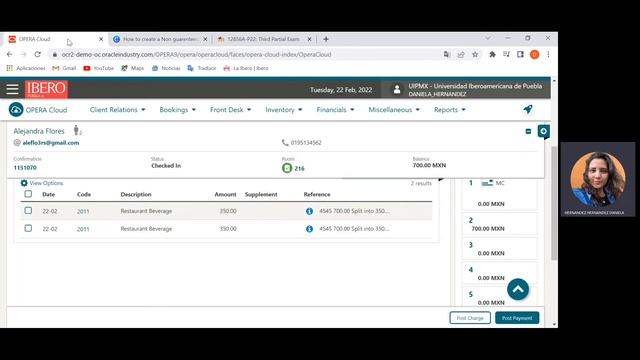Expand the Front Desk menu
Viewport: 640px width, 360px height.
click(230, 109)
